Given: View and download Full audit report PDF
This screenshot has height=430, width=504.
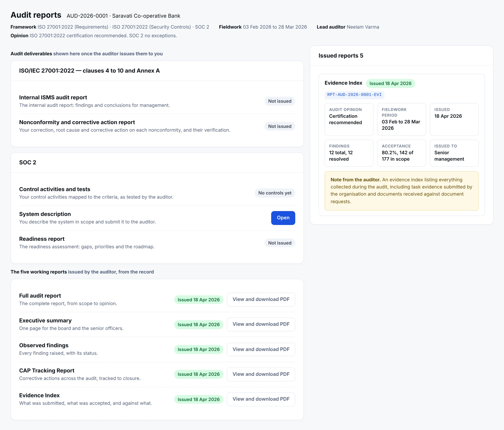Looking at the screenshot, I should click(261, 299).
